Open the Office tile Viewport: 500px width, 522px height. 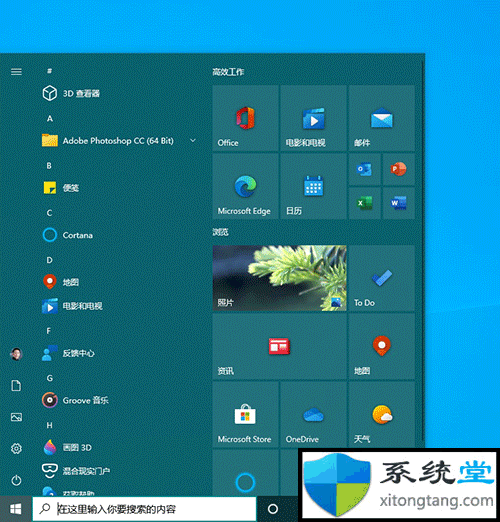coord(245,118)
